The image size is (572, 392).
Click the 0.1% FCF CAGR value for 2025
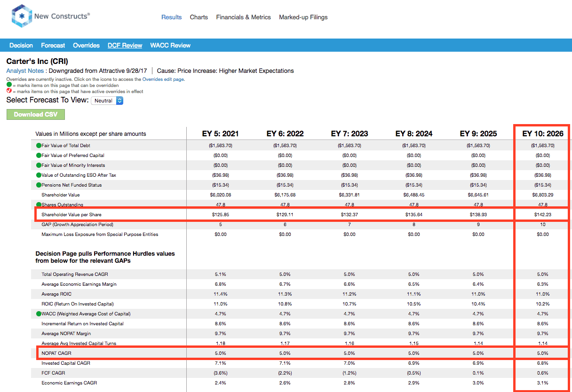[478, 373]
